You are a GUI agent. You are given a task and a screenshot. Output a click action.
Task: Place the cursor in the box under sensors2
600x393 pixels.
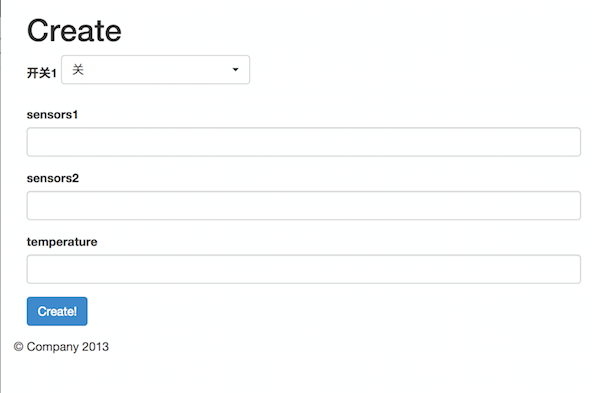click(x=303, y=205)
